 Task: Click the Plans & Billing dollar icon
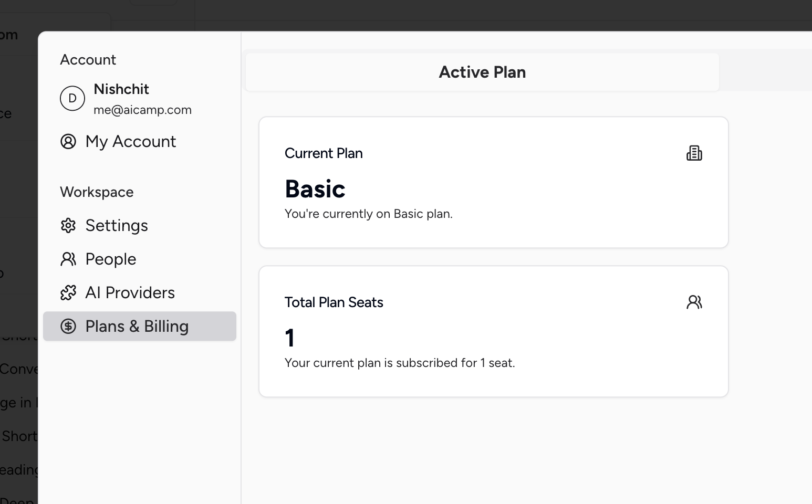pos(68,326)
